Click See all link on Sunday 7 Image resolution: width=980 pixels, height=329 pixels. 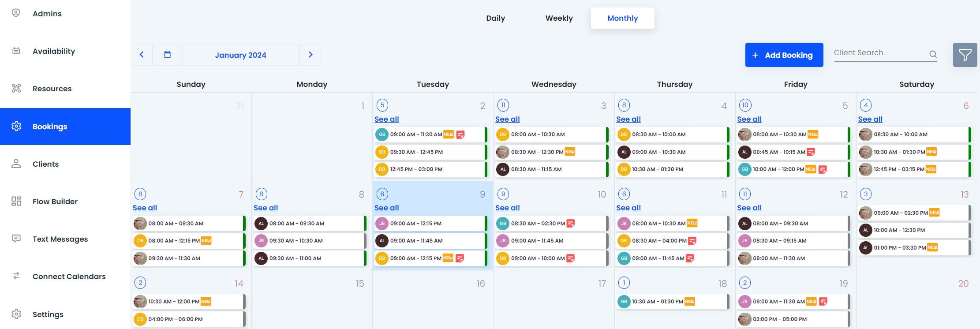click(145, 208)
